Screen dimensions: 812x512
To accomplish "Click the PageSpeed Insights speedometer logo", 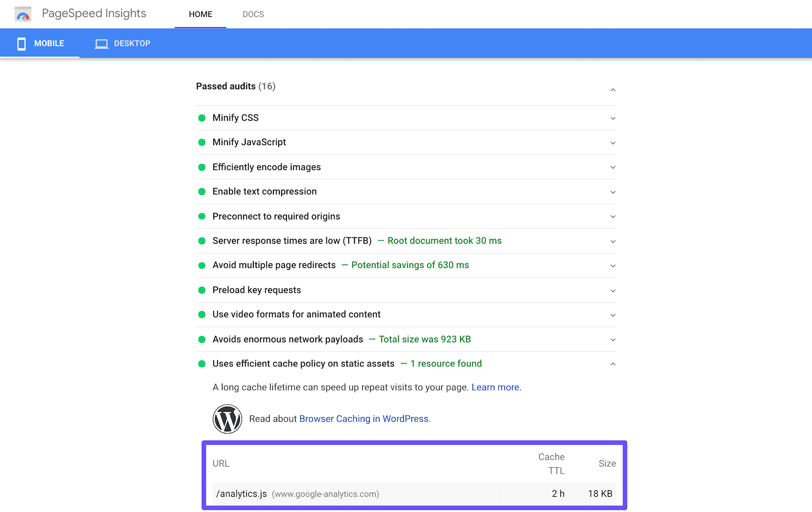I will point(23,14).
